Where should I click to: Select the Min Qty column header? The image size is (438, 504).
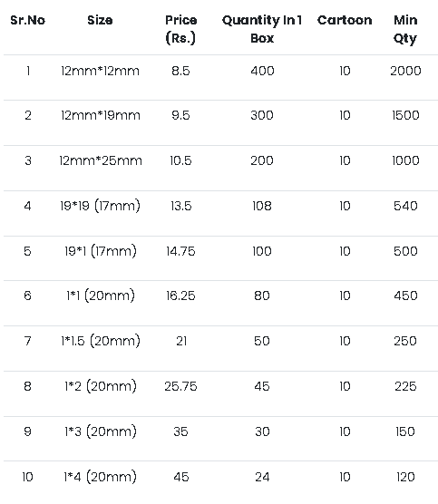pos(405,29)
